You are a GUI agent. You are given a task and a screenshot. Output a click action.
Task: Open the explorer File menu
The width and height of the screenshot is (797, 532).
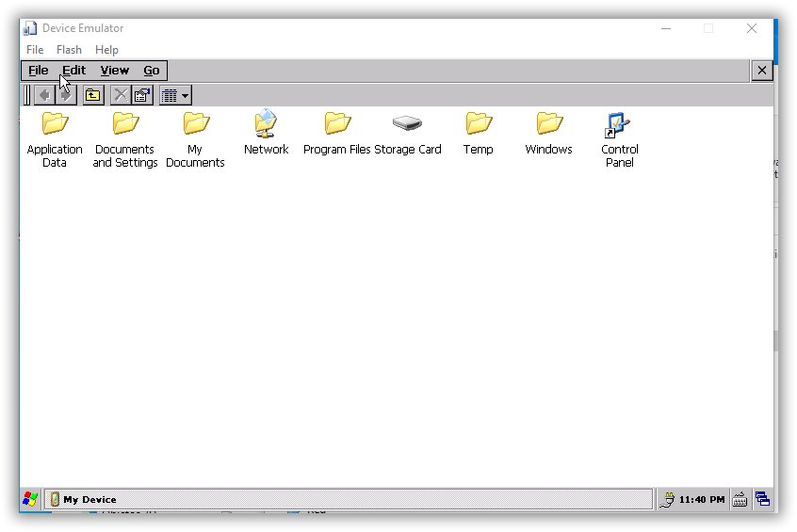tap(38, 70)
